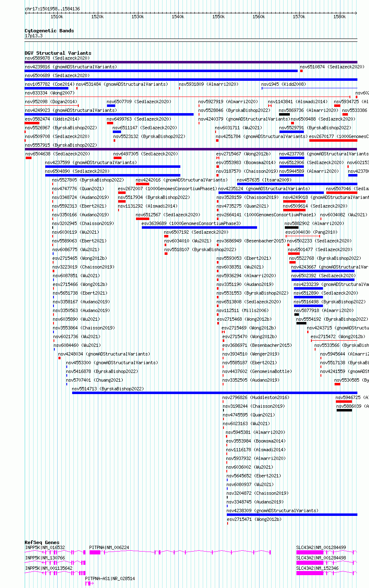
Task: Select label nsv6080937 (Wu2021)
Action: click(x=251, y=484)
